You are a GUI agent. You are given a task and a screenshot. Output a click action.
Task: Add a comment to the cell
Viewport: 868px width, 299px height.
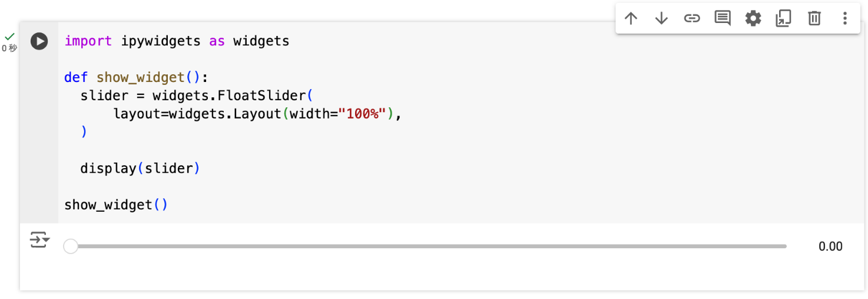tap(723, 18)
